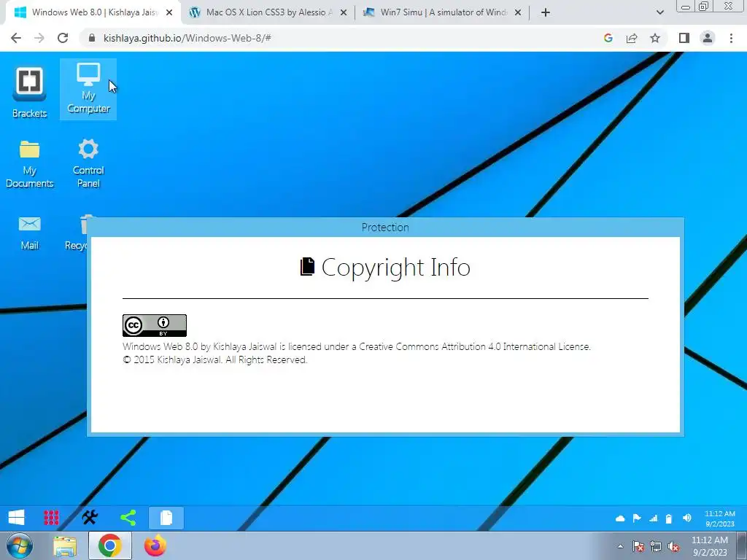Close the Mac OS X Lion tab
This screenshot has width=747, height=560.
click(x=344, y=13)
